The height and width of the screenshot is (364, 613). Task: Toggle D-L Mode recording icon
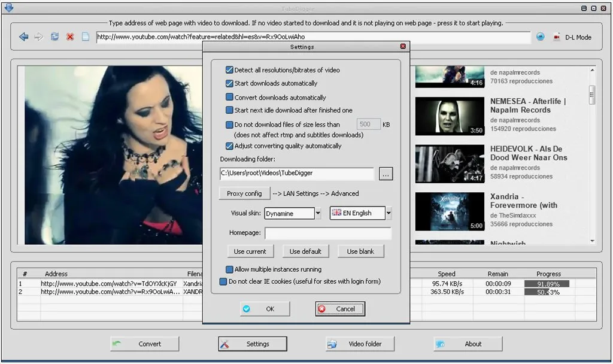[556, 37]
